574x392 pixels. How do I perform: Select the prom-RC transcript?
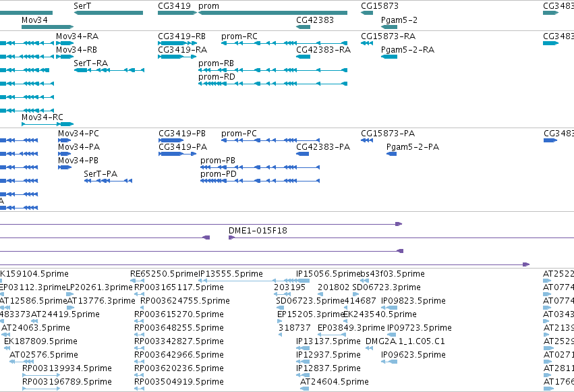pos(284,43)
